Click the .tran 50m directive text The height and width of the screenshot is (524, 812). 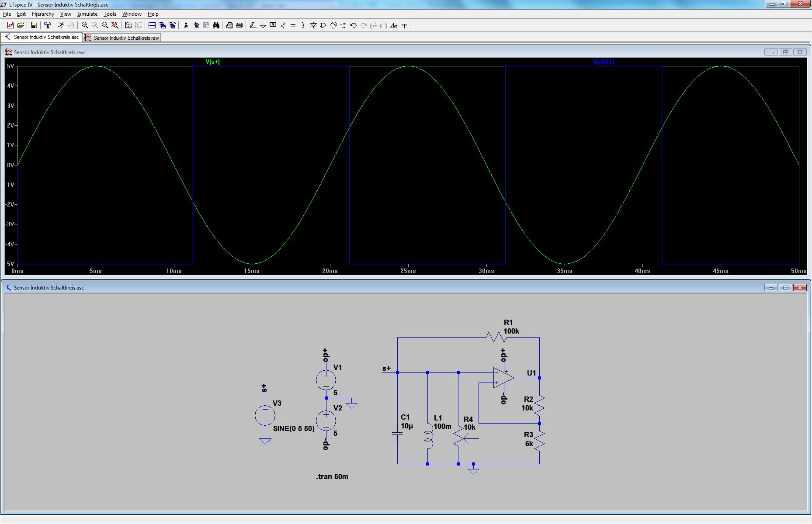pos(332,476)
